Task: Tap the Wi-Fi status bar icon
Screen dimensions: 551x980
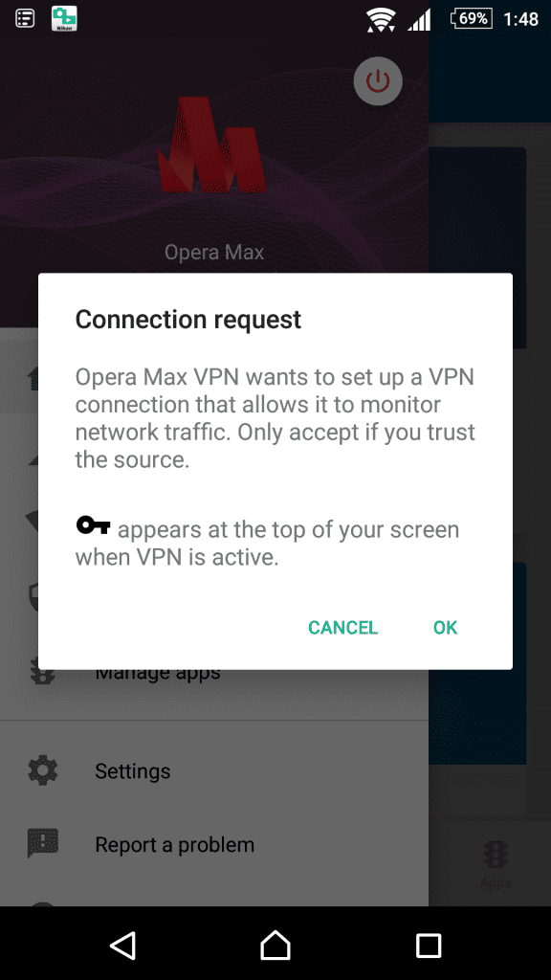Action: tap(381, 19)
